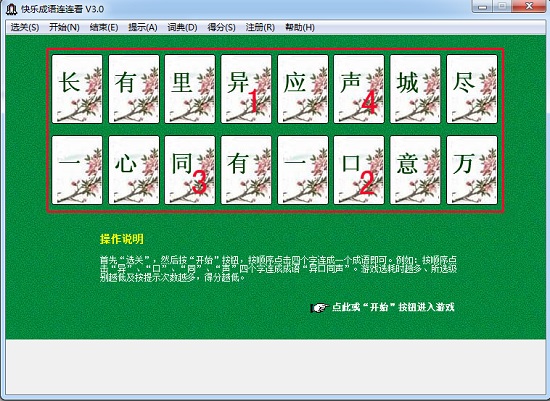Choose the 有 card in the bottom row
The height and width of the screenshot is (401, 550).
tap(246, 170)
